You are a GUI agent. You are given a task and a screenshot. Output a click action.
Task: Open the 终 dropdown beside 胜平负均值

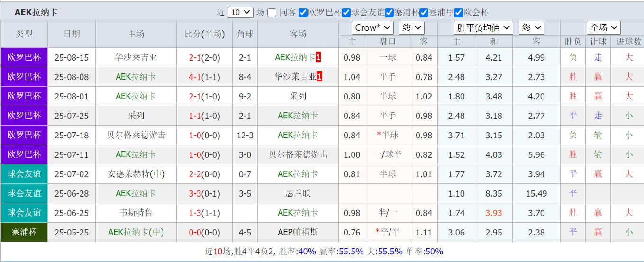point(531,28)
